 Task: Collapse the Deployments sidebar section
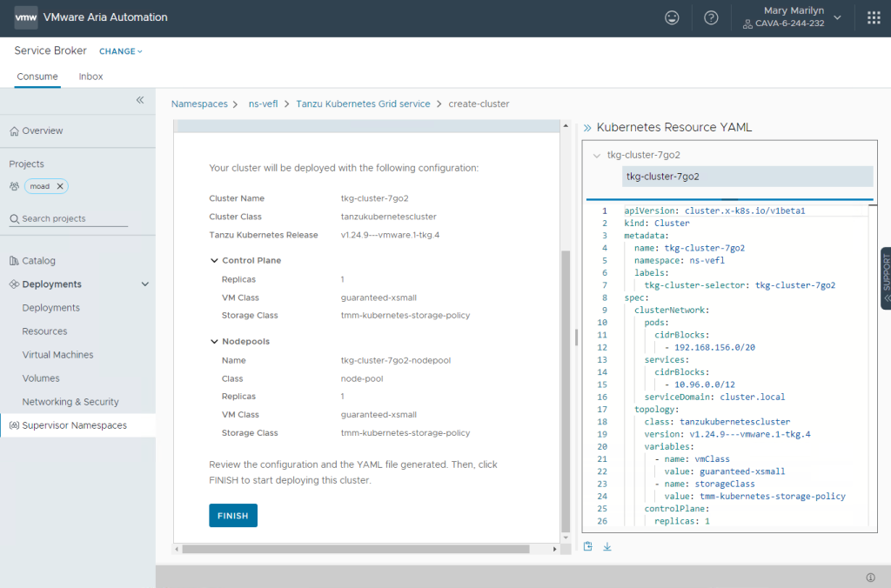(x=145, y=284)
